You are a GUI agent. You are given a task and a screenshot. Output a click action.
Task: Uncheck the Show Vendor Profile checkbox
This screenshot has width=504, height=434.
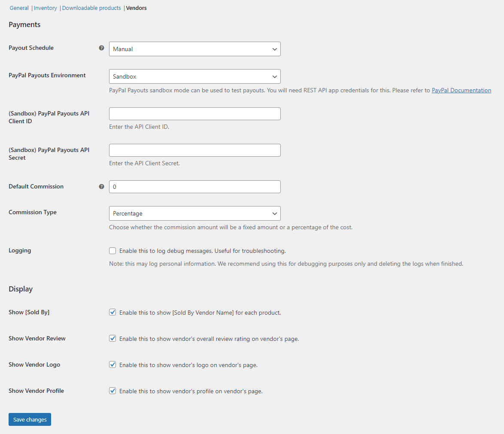coord(112,391)
